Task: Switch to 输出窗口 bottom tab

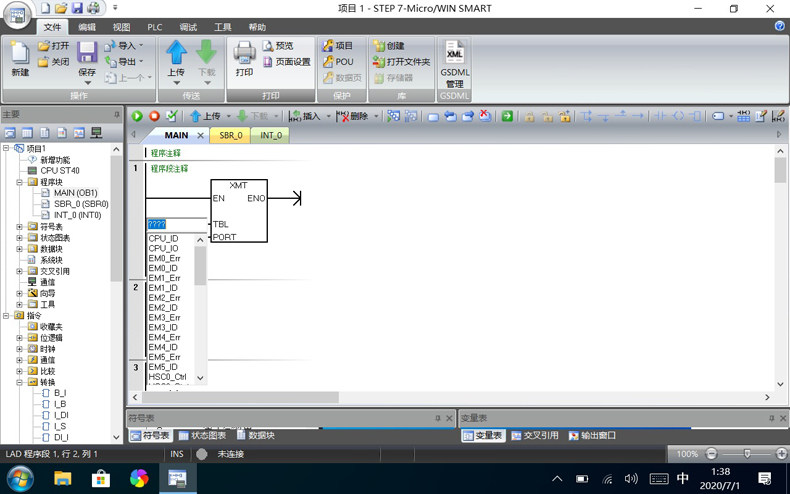Action: (x=592, y=436)
